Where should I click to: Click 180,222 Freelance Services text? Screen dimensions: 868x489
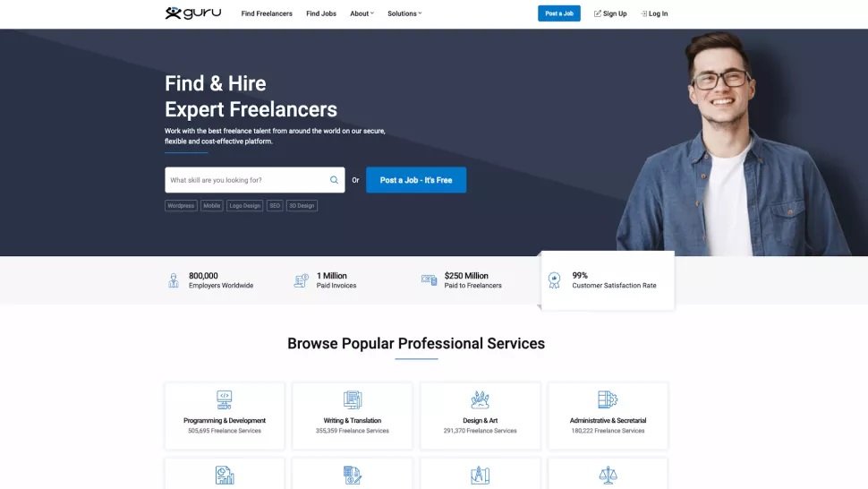click(608, 431)
